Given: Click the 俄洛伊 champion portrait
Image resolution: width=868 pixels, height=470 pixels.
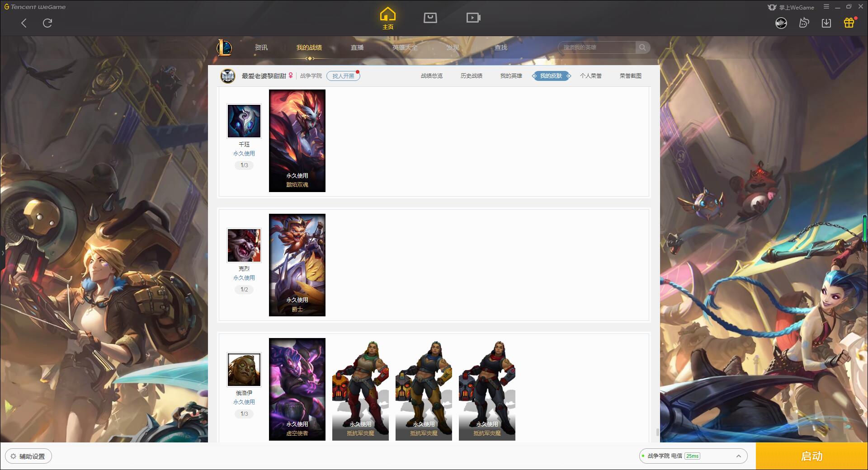Looking at the screenshot, I should pos(244,370).
